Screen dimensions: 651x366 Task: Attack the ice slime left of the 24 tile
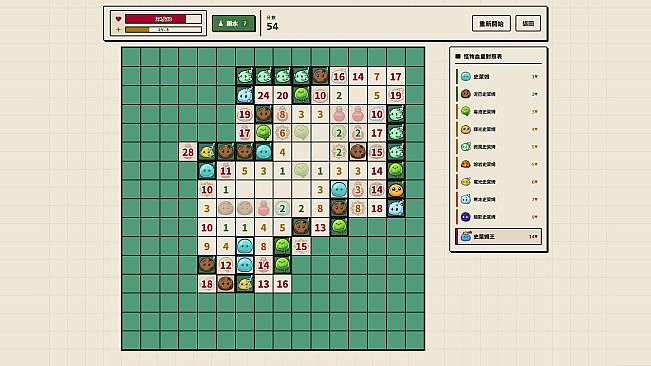click(245, 95)
